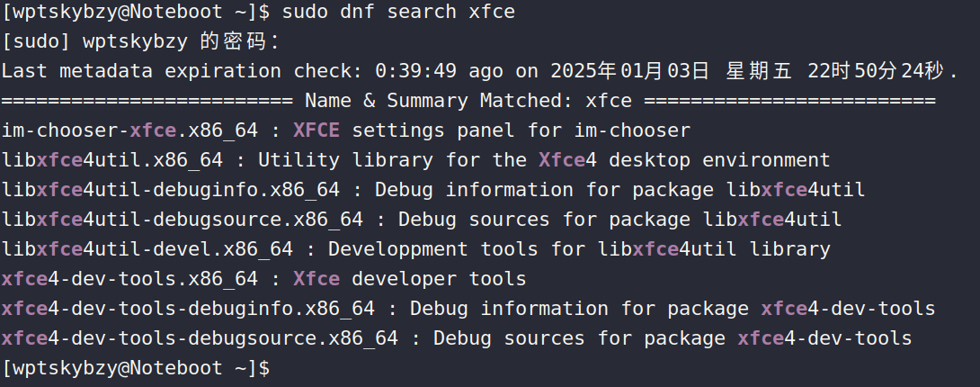
Task: Click the Development tools for libxfce4util description
Action: coord(579,249)
